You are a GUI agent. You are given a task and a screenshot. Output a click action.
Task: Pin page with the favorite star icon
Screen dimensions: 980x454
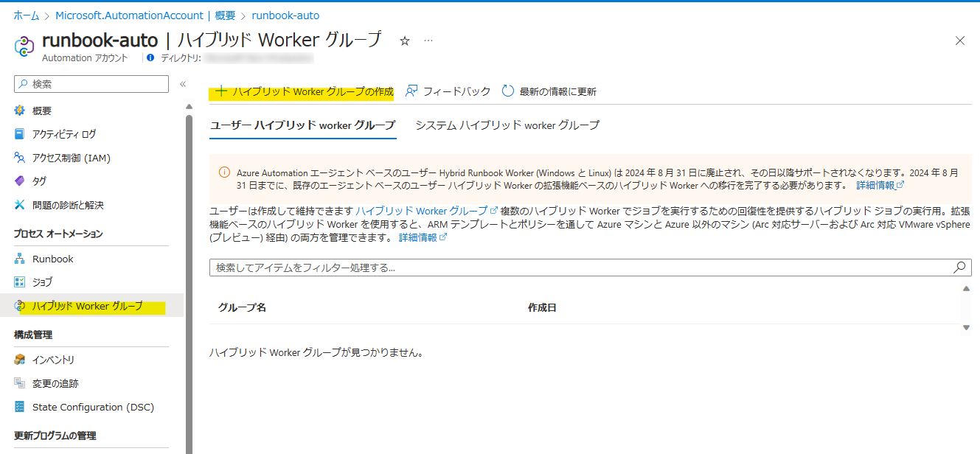coord(404,41)
